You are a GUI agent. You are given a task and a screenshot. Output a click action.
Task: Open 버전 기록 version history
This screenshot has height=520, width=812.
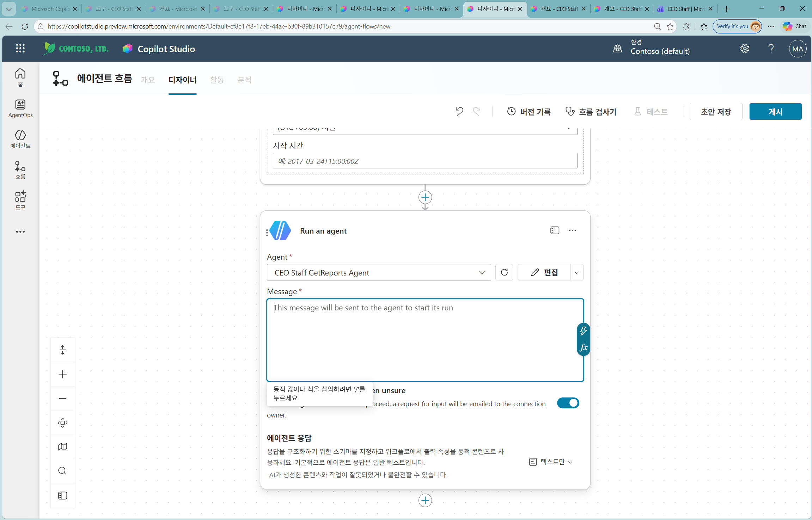coord(529,112)
